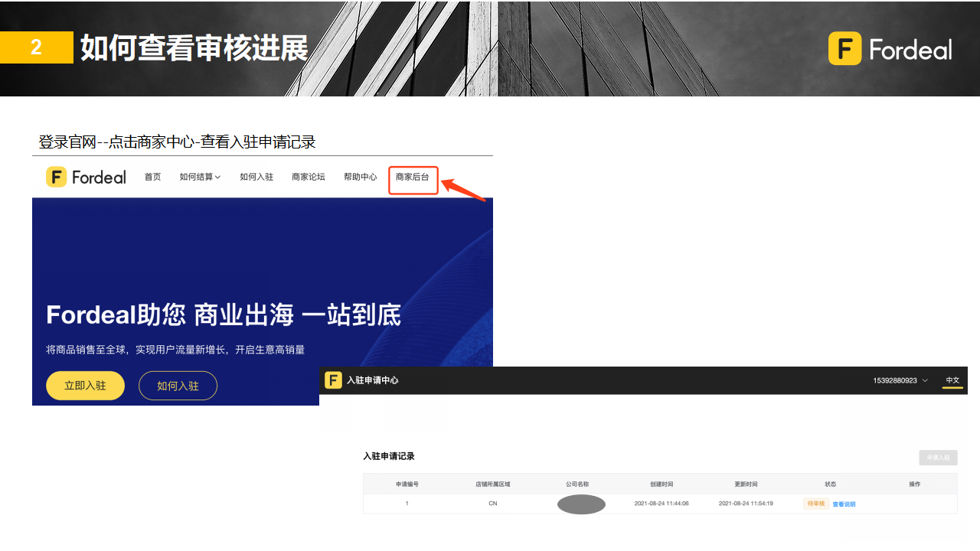Open the 查看说明 link in the record row
The width and height of the screenshot is (980, 551).
(x=844, y=504)
